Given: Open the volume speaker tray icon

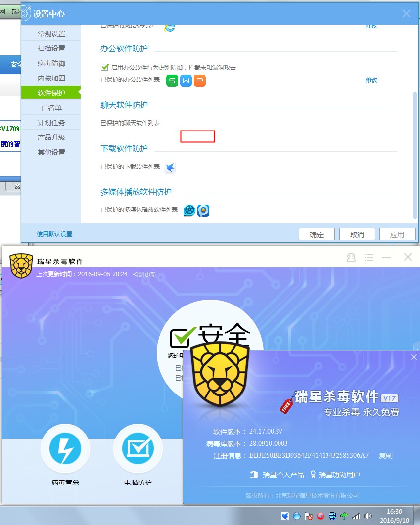Looking at the screenshot, I should (x=368, y=516).
